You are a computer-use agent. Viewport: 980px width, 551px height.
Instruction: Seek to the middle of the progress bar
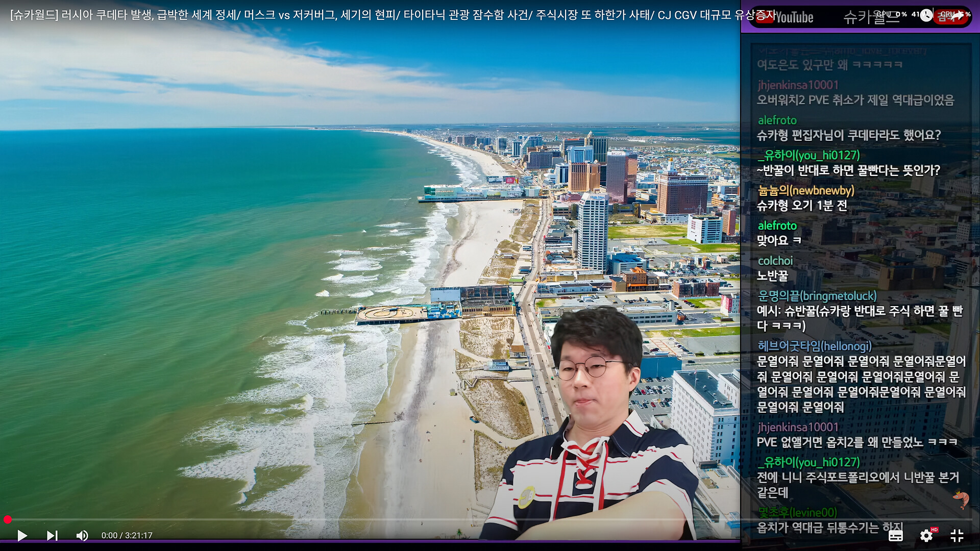pos(489,520)
